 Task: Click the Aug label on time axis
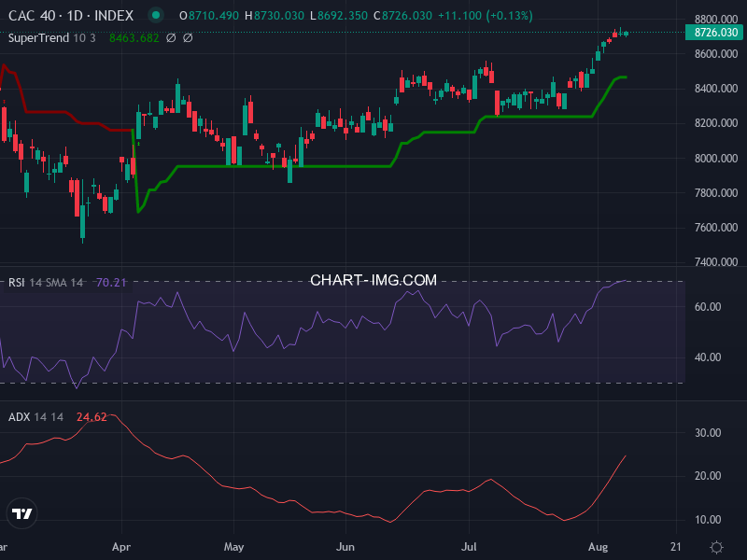tap(598, 547)
